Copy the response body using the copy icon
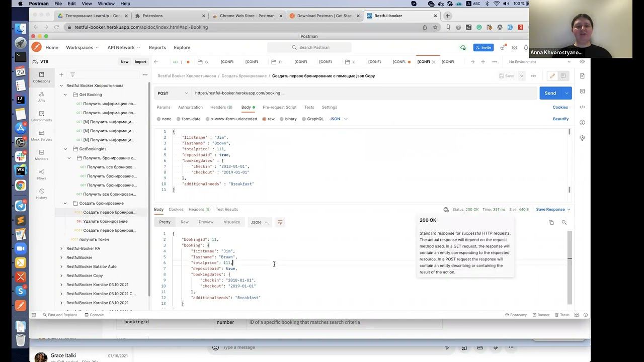 551,222
